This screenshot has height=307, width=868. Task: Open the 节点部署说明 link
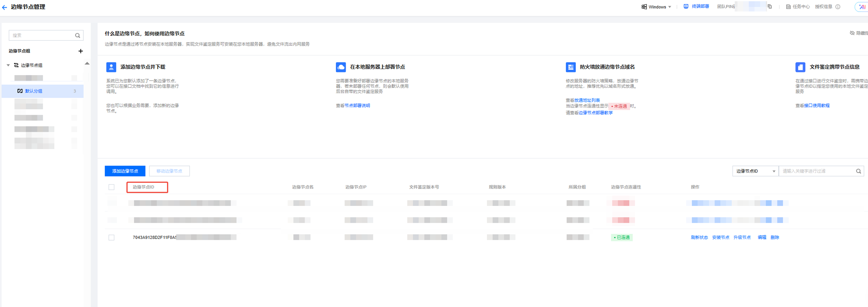coord(357,106)
